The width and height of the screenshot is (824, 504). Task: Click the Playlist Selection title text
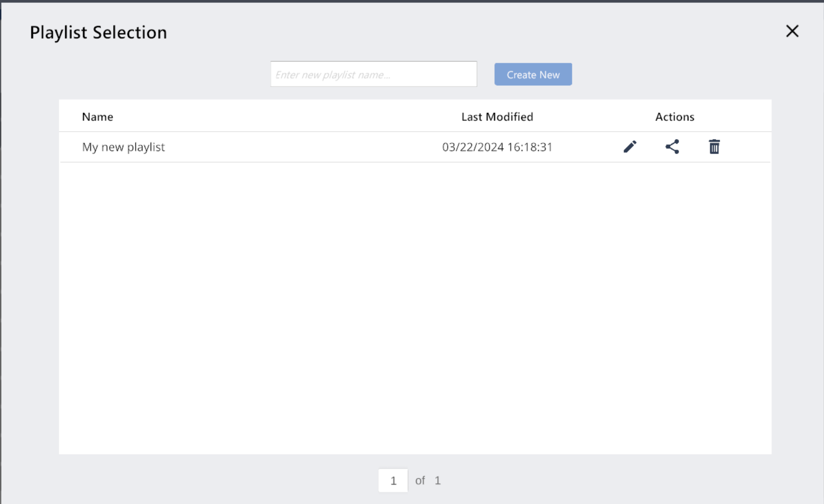coord(98,33)
